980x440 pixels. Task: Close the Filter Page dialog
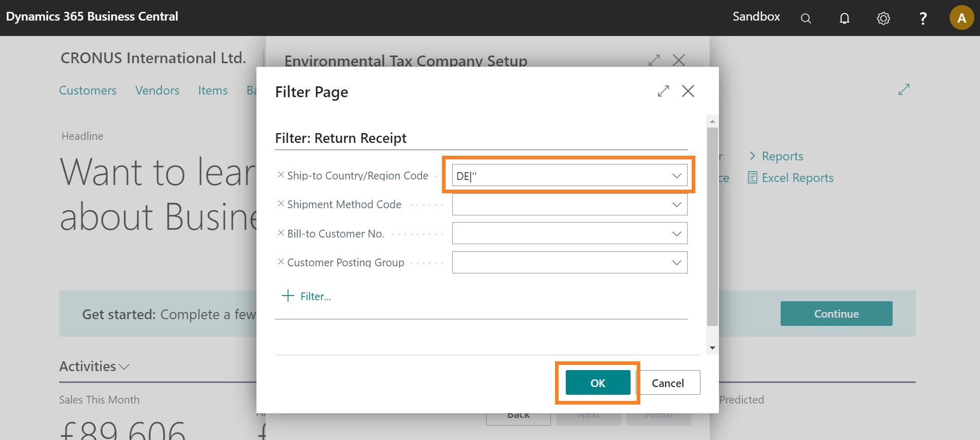pyautogui.click(x=688, y=91)
